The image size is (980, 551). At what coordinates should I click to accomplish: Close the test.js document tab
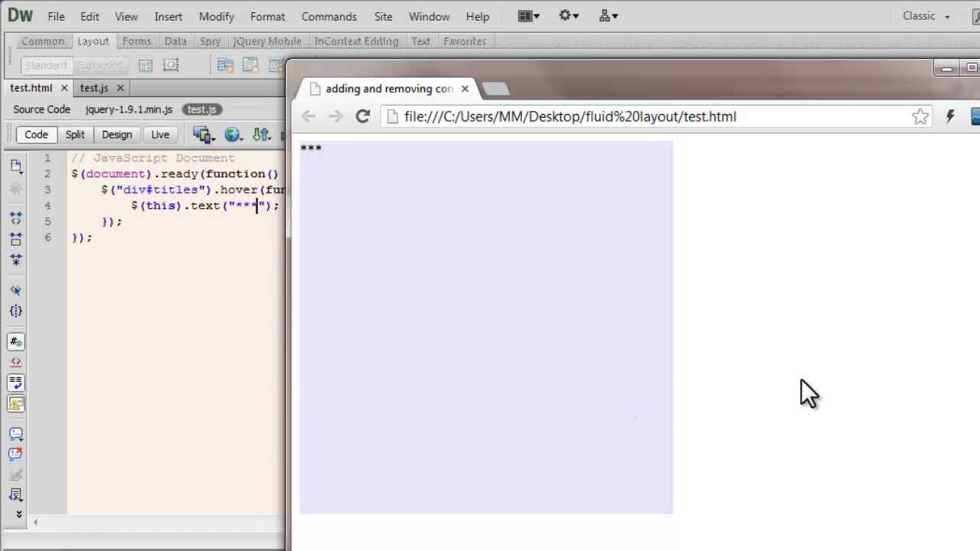tap(121, 88)
